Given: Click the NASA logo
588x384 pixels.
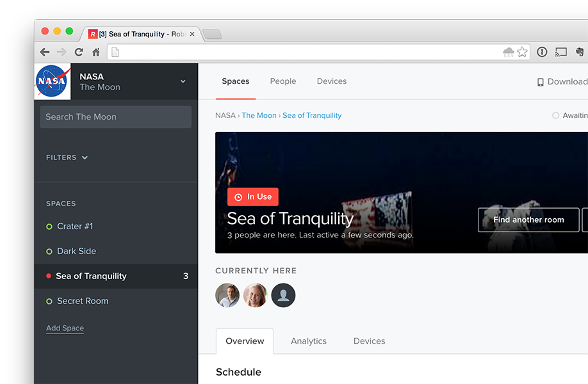Looking at the screenshot, I should tap(52, 81).
